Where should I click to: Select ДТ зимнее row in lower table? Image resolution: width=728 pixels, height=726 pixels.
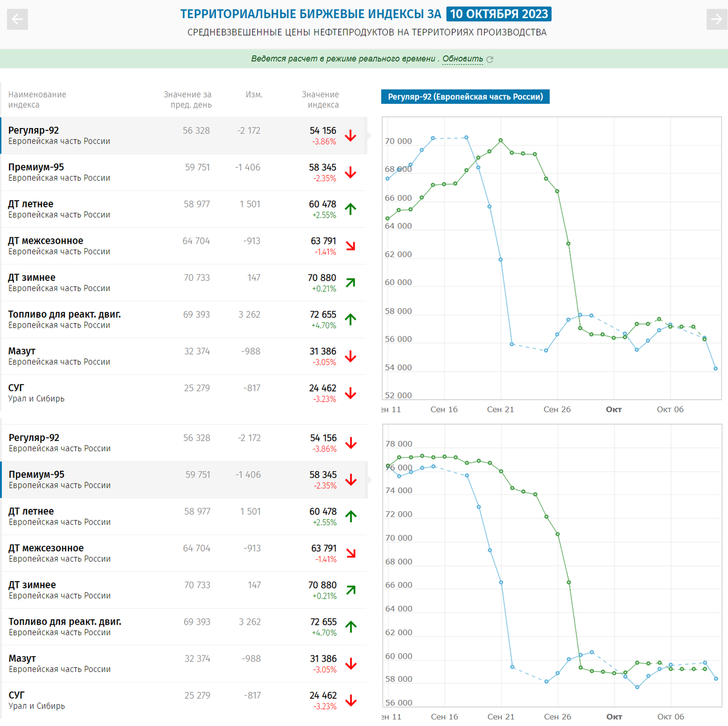tap(184, 590)
